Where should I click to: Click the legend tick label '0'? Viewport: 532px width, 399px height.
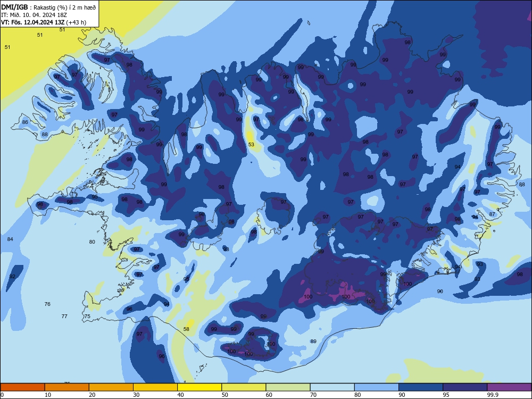click(x=2, y=395)
